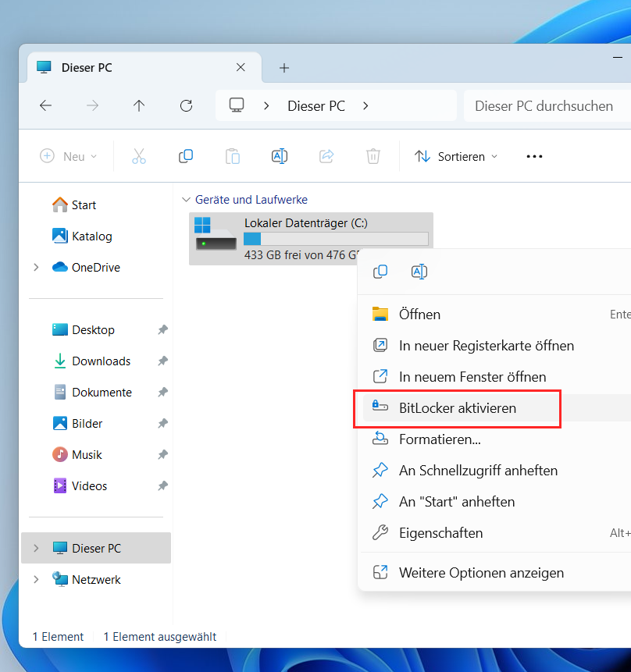Pin icon next to Desktop
The height and width of the screenshot is (672, 631).
pos(162,329)
